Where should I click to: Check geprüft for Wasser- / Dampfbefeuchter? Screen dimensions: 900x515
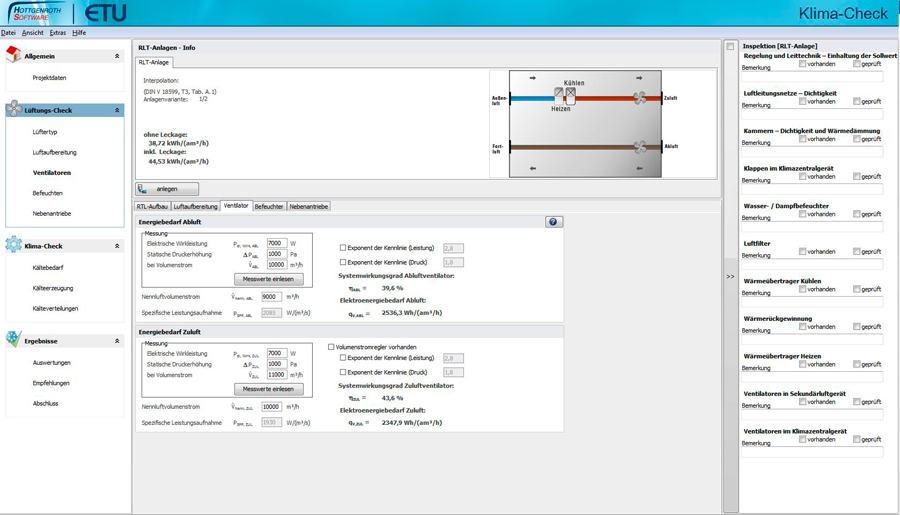tap(856, 214)
